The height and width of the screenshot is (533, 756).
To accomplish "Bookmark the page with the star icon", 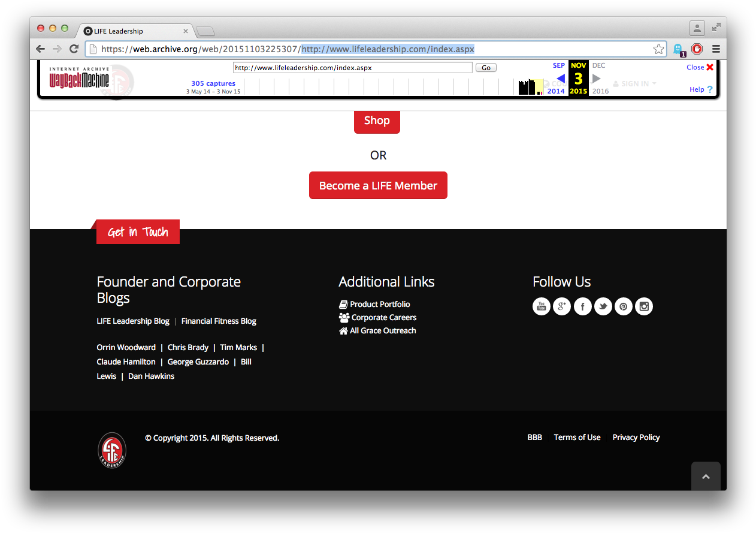I will tap(658, 49).
